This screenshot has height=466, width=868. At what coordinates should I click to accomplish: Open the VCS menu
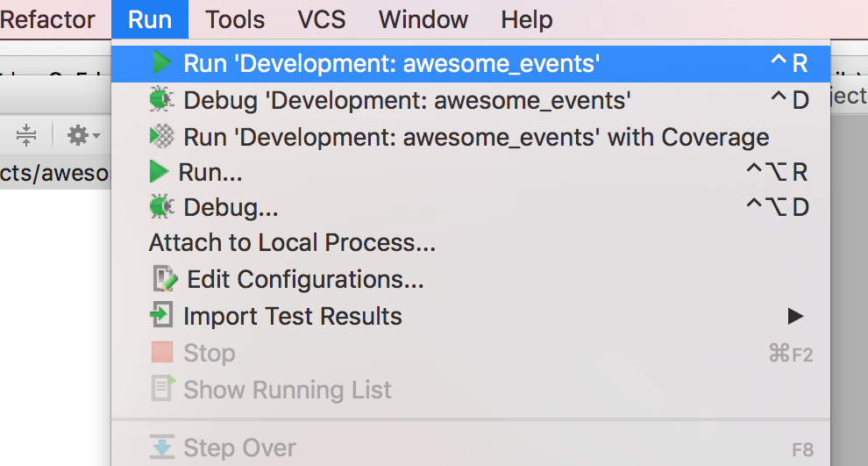point(321,19)
